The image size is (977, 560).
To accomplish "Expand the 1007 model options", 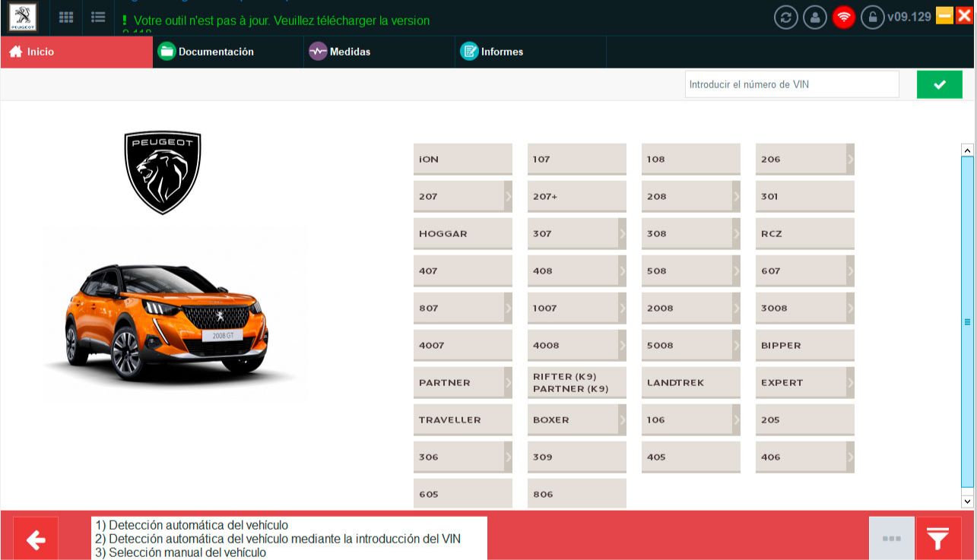I will tap(623, 308).
